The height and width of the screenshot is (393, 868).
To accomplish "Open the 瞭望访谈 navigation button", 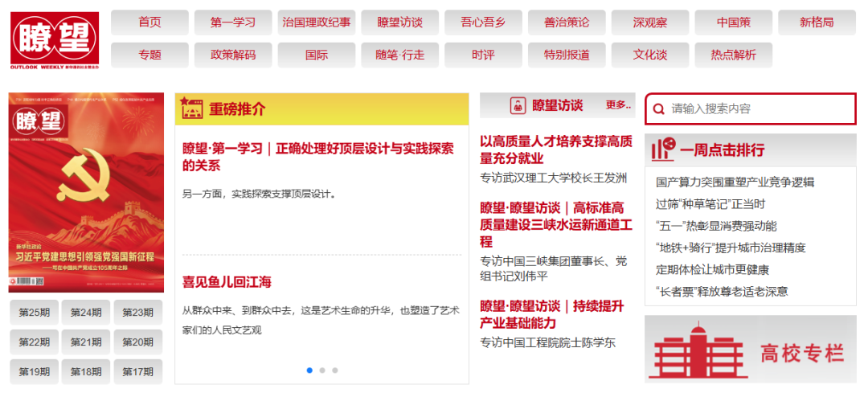I will (399, 23).
